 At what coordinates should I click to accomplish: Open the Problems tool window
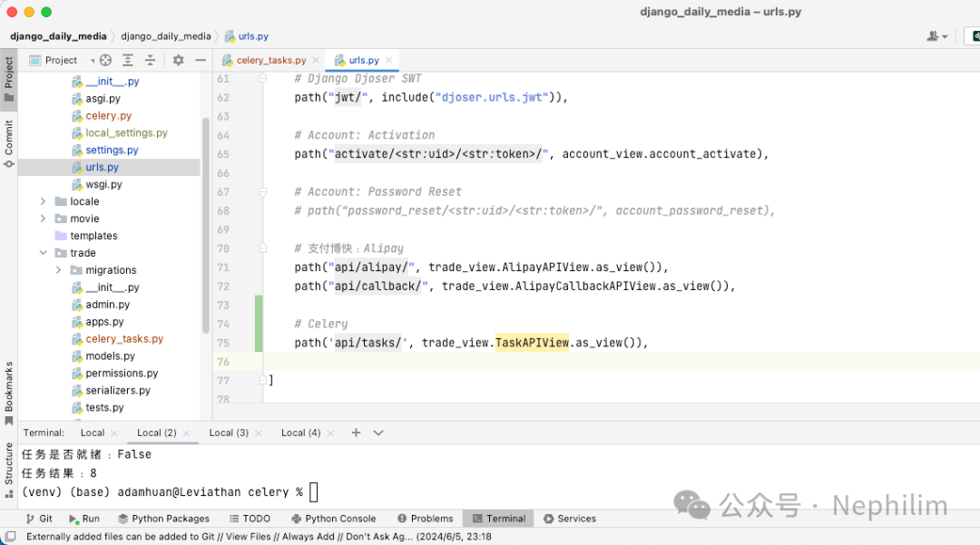(426, 518)
